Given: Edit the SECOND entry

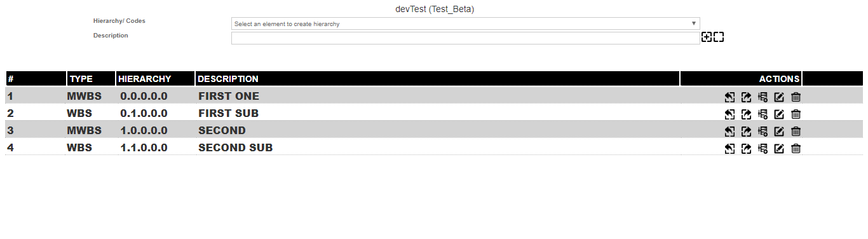Looking at the screenshot, I should tap(779, 132).
